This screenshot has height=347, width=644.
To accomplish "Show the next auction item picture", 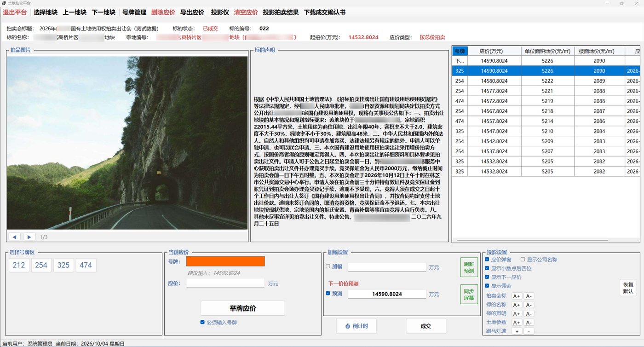I will click(x=29, y=237).
